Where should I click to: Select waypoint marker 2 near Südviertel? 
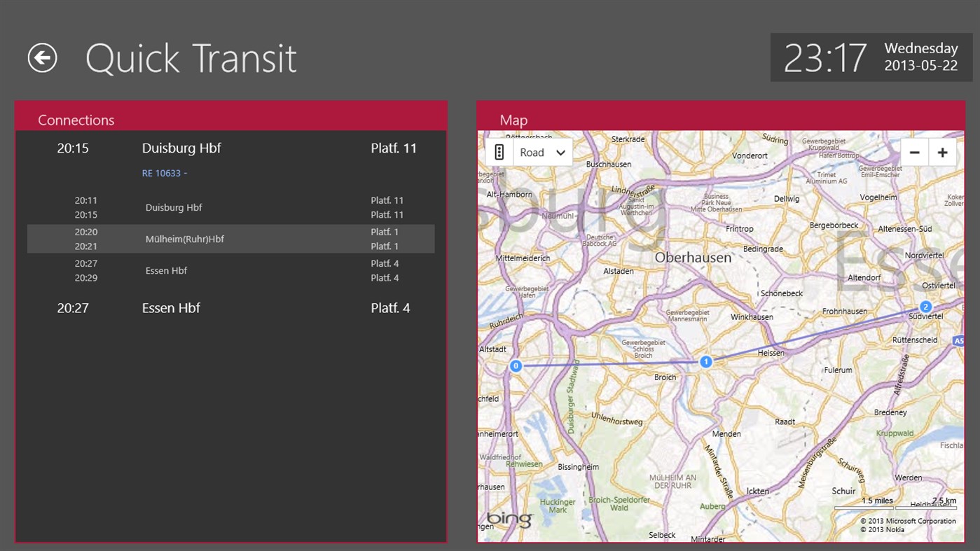coord(926,306)
